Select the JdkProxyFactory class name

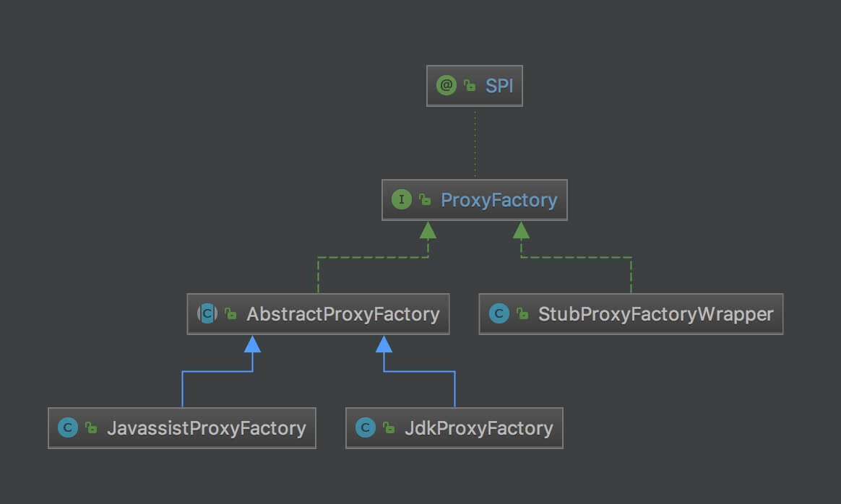coord(478,428)
